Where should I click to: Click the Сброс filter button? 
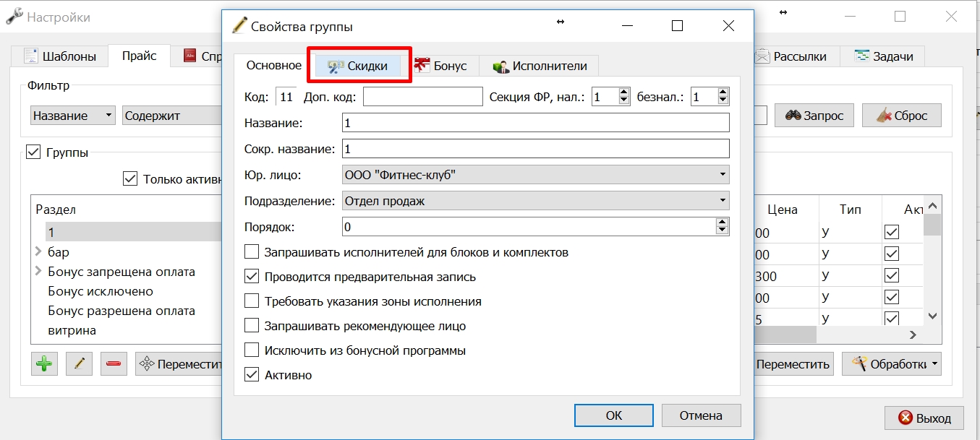(x=901, y=116)
